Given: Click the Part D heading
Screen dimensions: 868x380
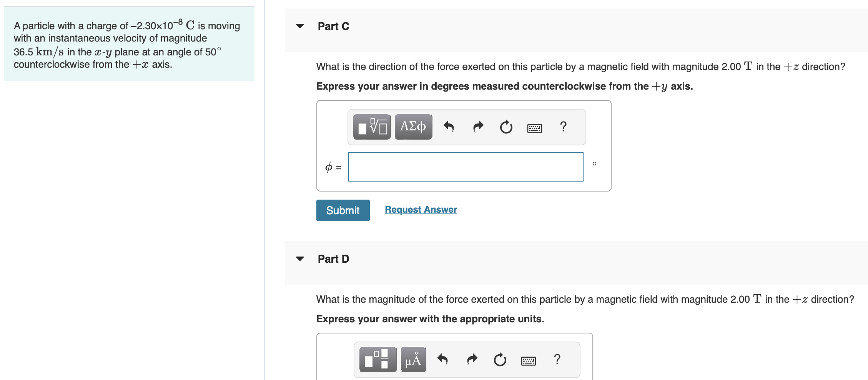Looking at the screenshot, I should 333,258.
